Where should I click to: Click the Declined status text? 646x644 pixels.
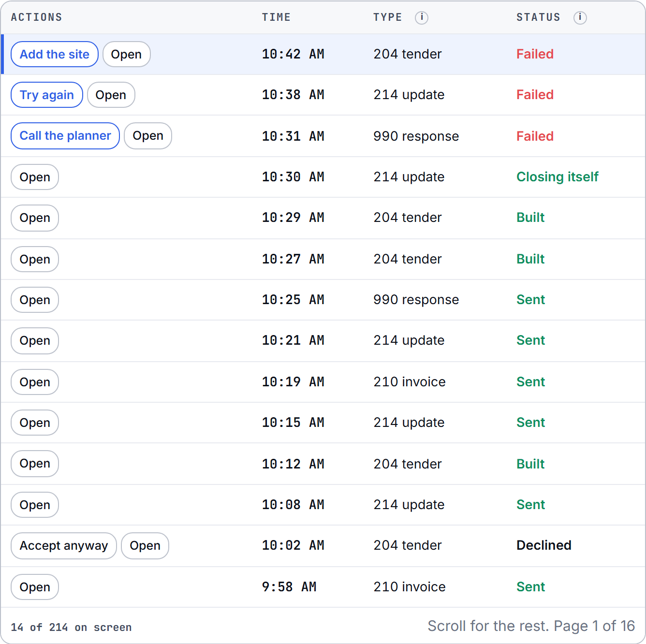click(544, 545)
